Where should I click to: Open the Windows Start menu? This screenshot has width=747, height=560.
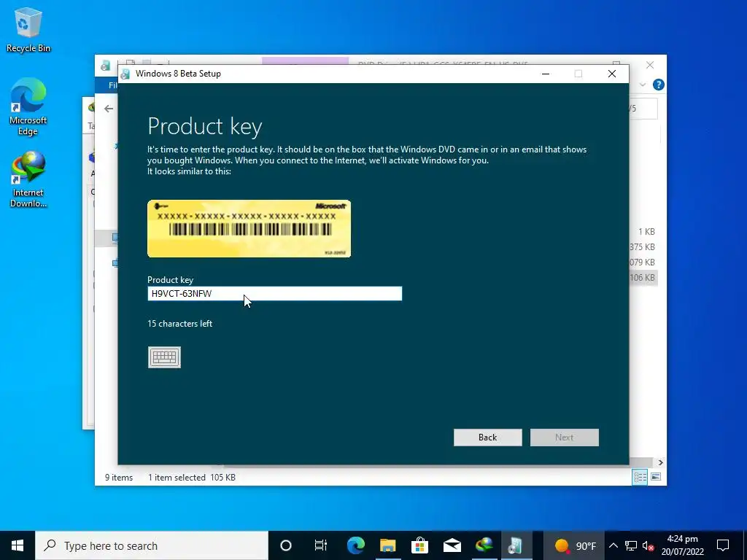point(18,545)
